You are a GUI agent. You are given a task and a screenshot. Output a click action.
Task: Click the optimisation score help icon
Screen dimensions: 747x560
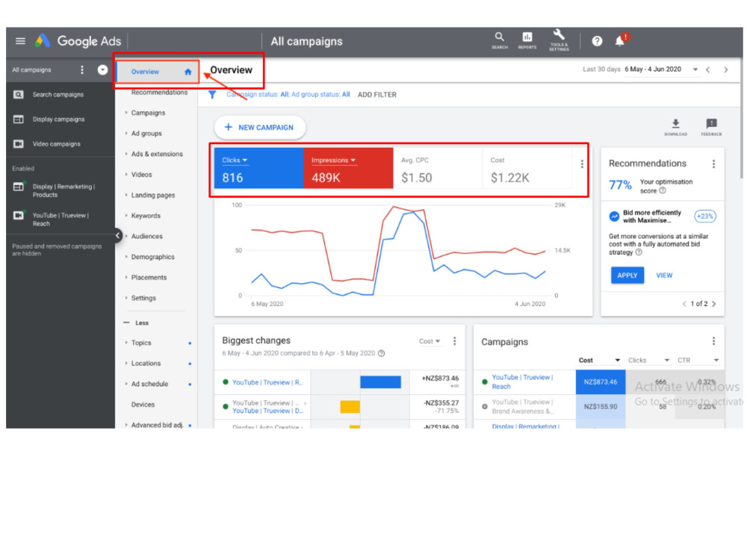[x=662, y=191]
